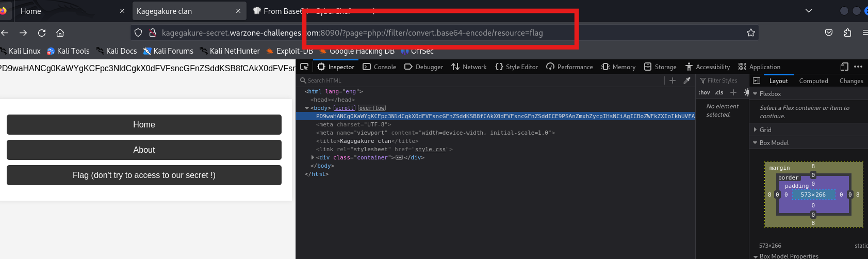Select the title Kagegakure clan node
868x259 pixels.
(367, 141)
